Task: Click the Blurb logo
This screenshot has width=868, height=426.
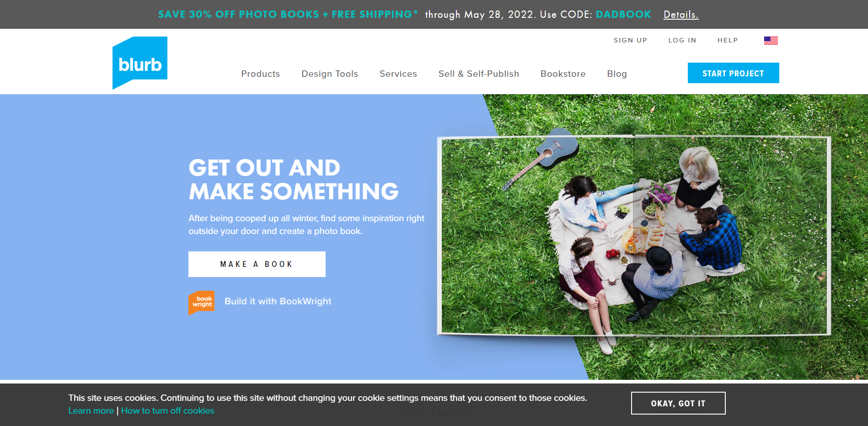Action: [140, 63]
